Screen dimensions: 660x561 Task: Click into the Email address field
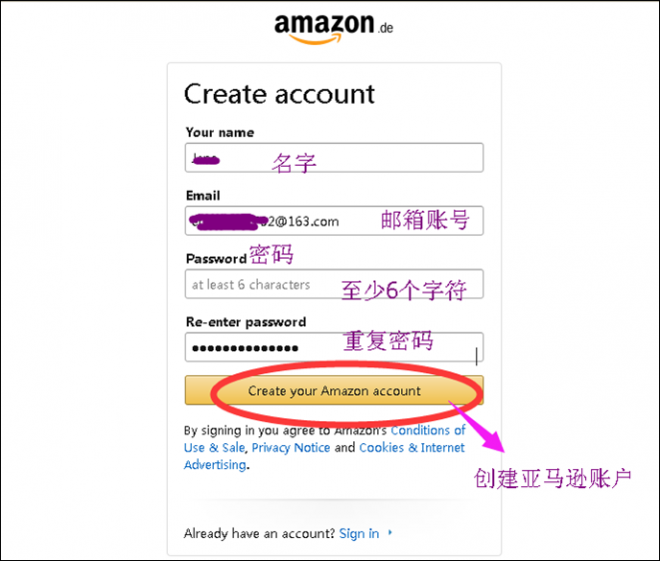(x=334, y=221)
